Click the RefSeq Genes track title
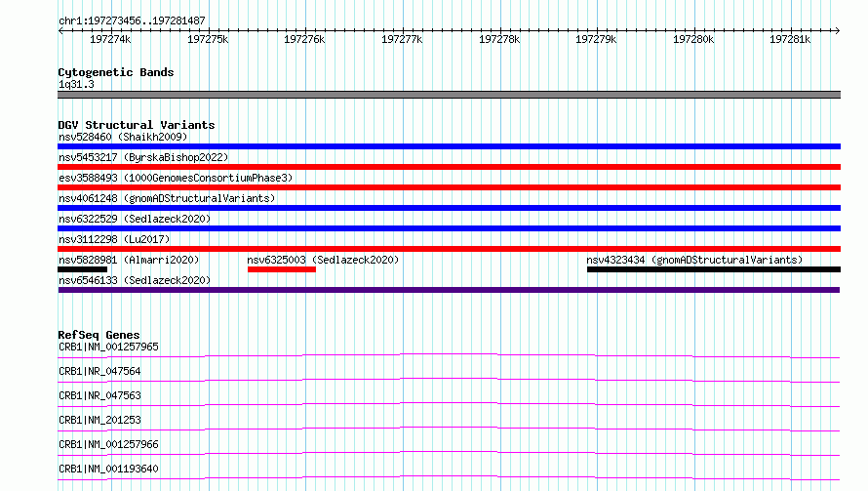 tap(99, 335)
